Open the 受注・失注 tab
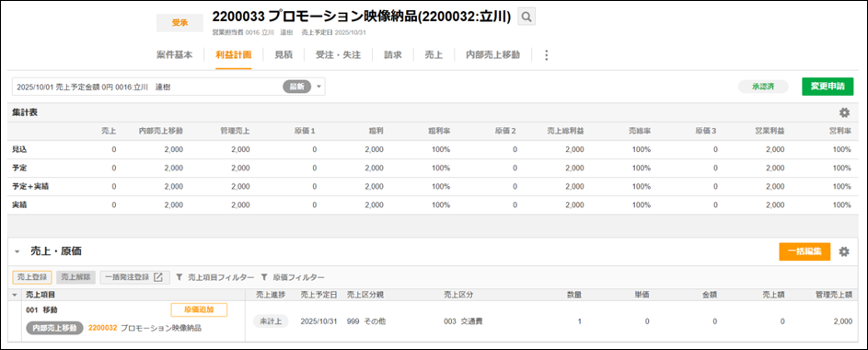 point(338,55)
